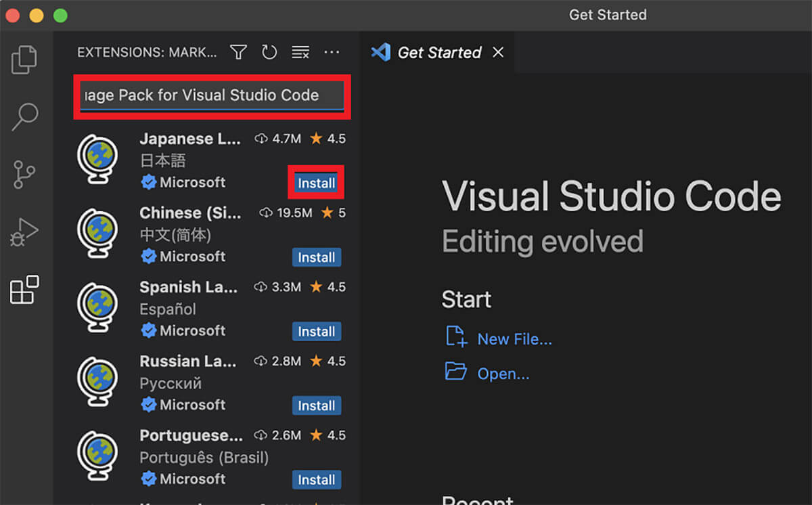
Task: Click the extensions marketplace search field
Action: point(211,95)
